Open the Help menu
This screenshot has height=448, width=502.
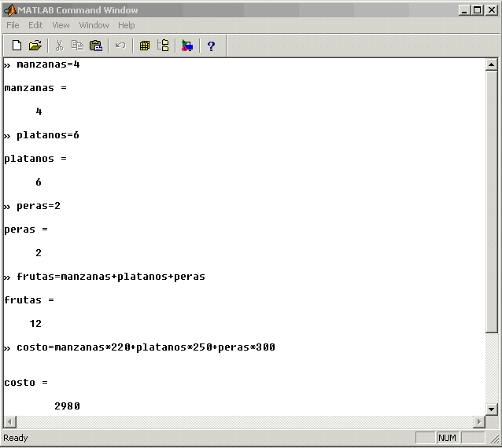[127, 25]
